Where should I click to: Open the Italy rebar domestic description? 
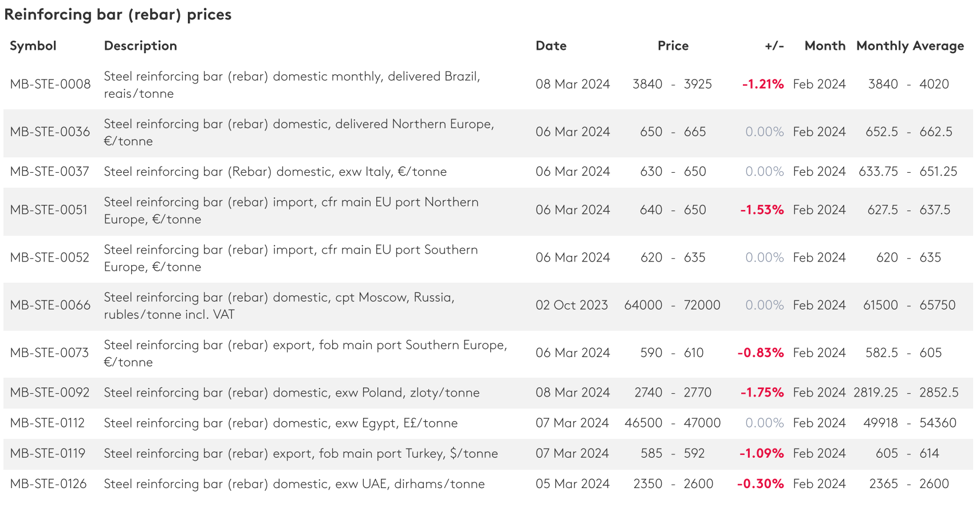point(275,172)
